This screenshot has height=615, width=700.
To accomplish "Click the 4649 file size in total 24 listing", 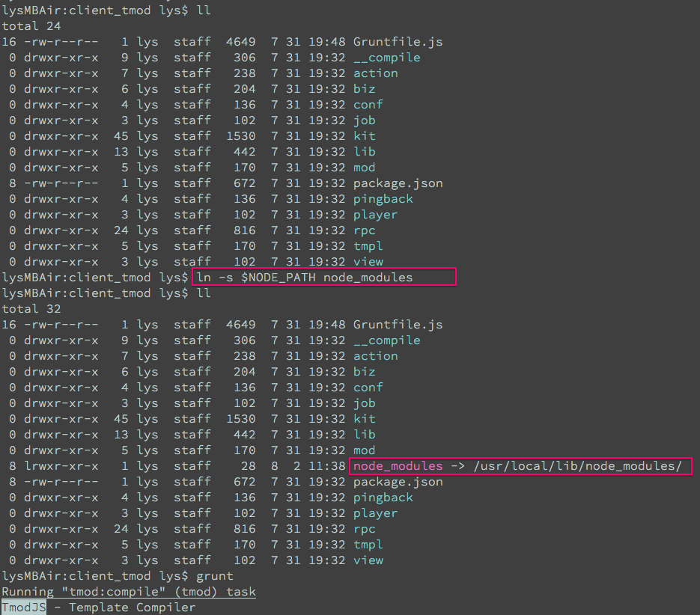I will [x=240, y=41].
